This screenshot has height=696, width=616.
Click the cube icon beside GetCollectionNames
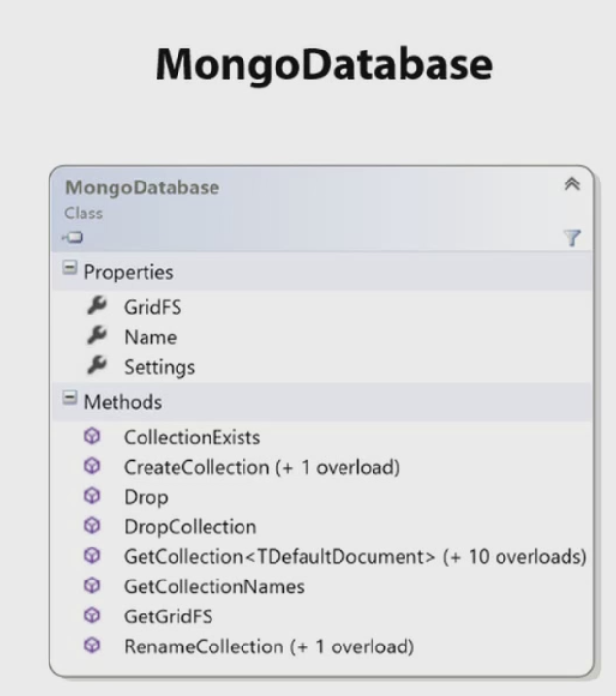(92, 585)
